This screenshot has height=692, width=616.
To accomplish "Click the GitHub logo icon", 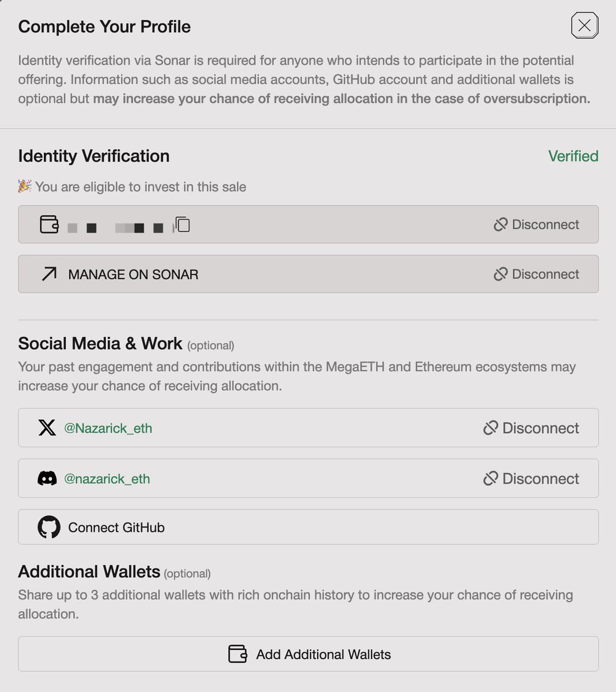I will [x=49, y=527].
